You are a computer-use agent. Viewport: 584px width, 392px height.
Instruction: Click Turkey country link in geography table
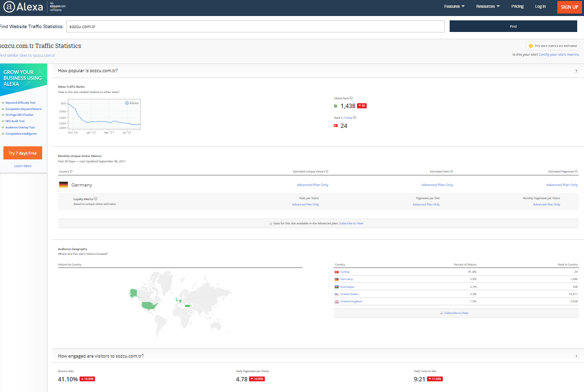345,272
